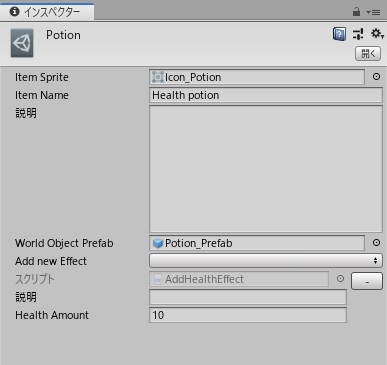Click the Item Name text field

266,95
